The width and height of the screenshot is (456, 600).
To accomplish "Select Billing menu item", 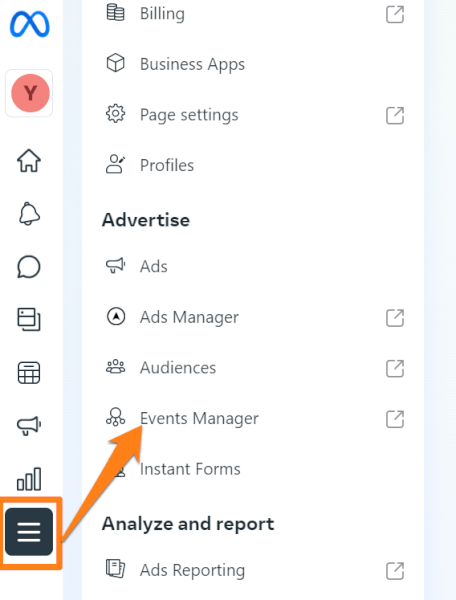I will [254, 14].
